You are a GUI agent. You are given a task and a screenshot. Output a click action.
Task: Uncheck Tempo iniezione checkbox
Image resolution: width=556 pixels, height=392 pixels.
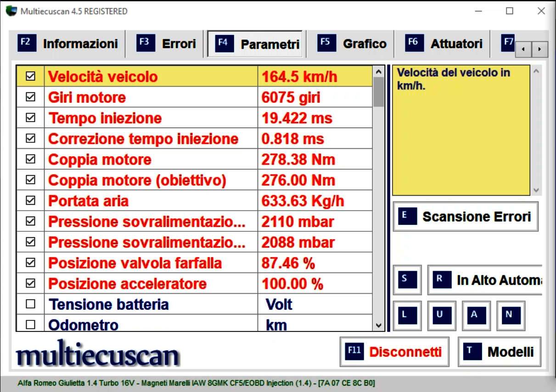[30, 118]
